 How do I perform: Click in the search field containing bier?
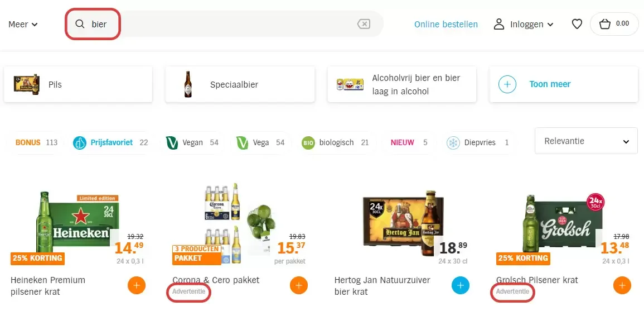(x=224, y=24)
